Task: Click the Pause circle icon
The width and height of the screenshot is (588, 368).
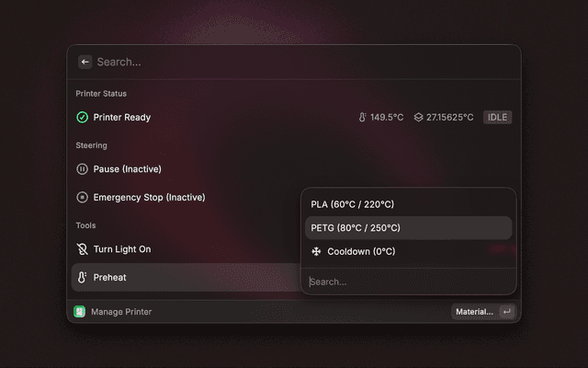Action: pos(82,169)
